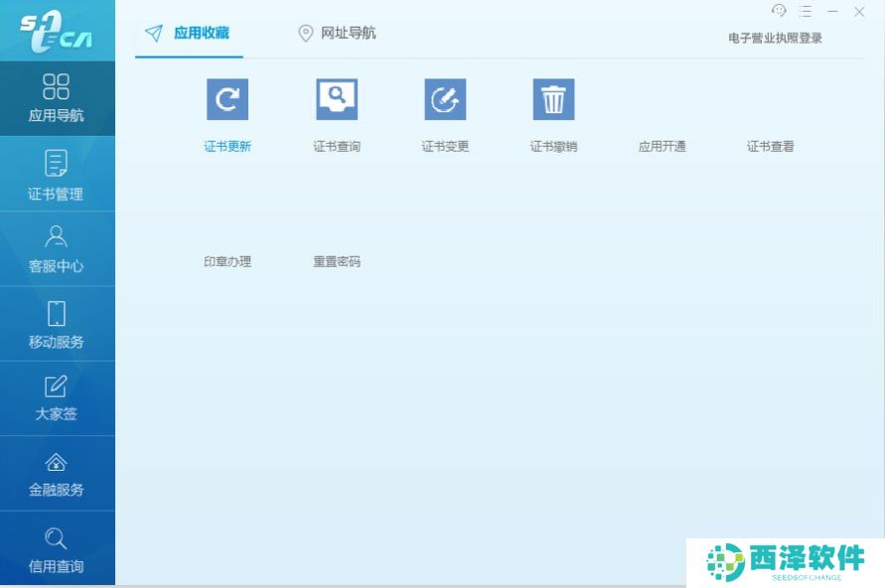885x588 pixels.
Task: Select 金融服务 in the sidebar
Action: pos(57,474)
